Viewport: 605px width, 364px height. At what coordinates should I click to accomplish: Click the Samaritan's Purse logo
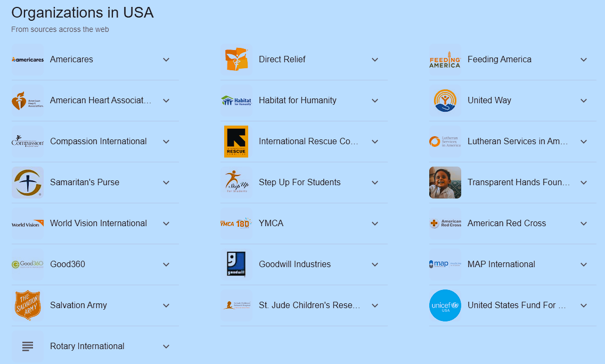tap(28, 183)
